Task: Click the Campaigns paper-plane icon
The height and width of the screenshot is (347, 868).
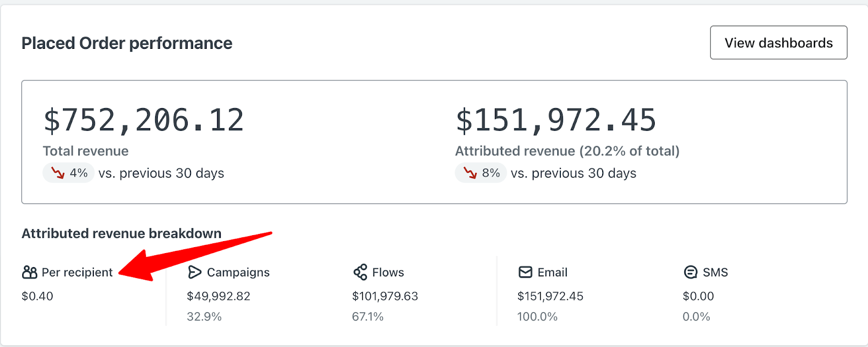Action: click(x=194, y=272)
